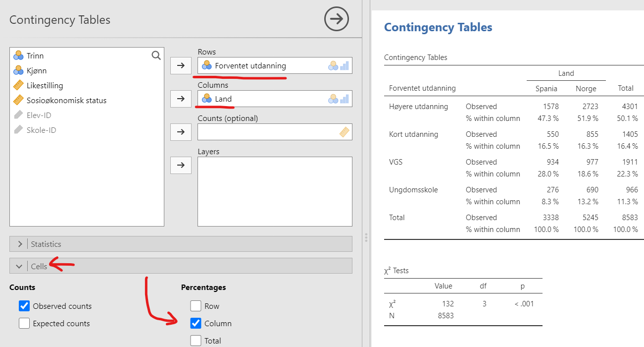Select Likestilling continuous variable in list
The width and height of the screenshot is (644, 347).
[x=45, y=86]
